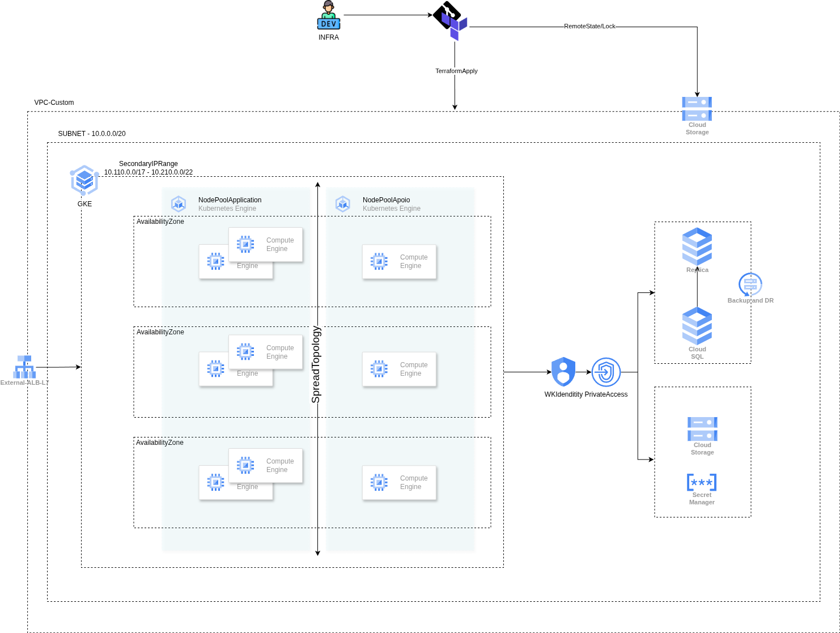The height and width of the screenshot is (633, 840).
Task: Select the External ALB load balancer icon
Action: point(24,367)
